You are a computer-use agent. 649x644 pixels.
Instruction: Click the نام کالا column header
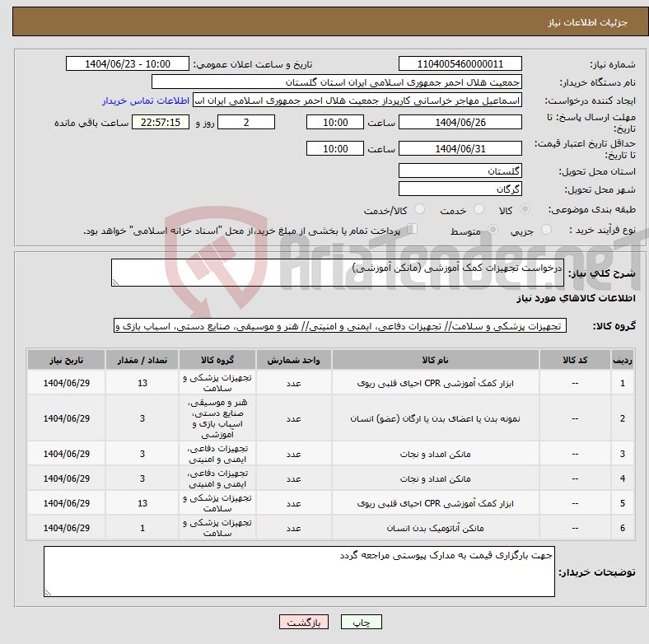pyautogui.click(x=435, y=360)
